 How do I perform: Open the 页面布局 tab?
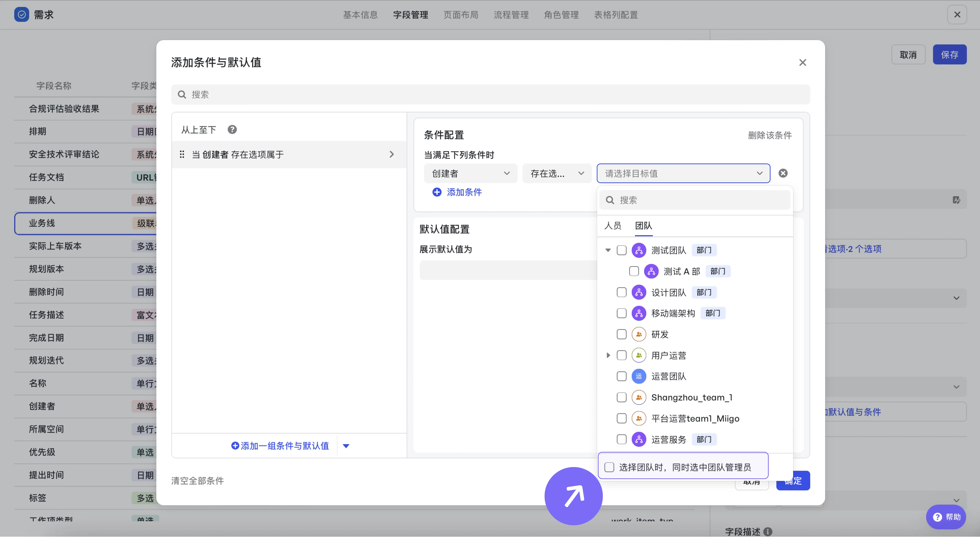461,15
